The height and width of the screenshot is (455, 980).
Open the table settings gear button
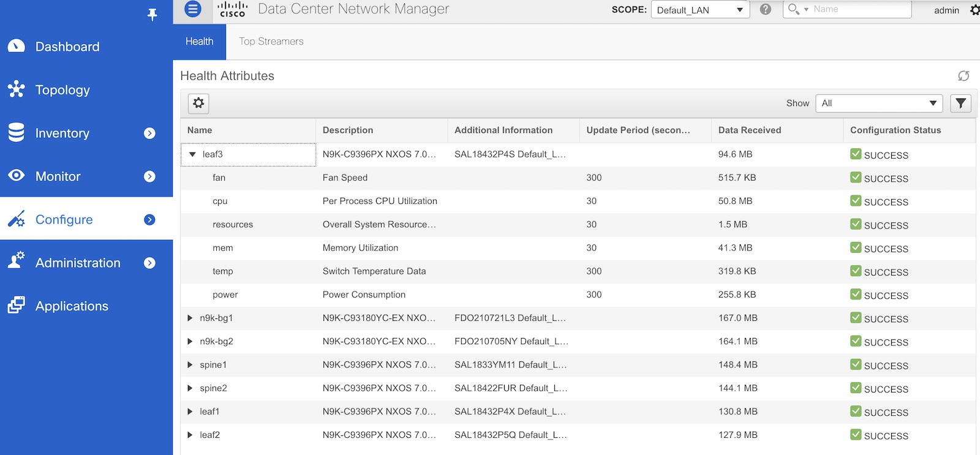198,103
